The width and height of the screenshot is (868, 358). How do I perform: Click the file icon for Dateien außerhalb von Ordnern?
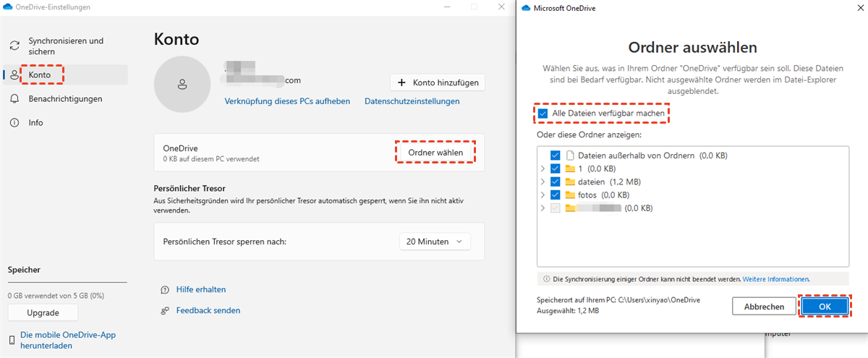tap(570, 155)
